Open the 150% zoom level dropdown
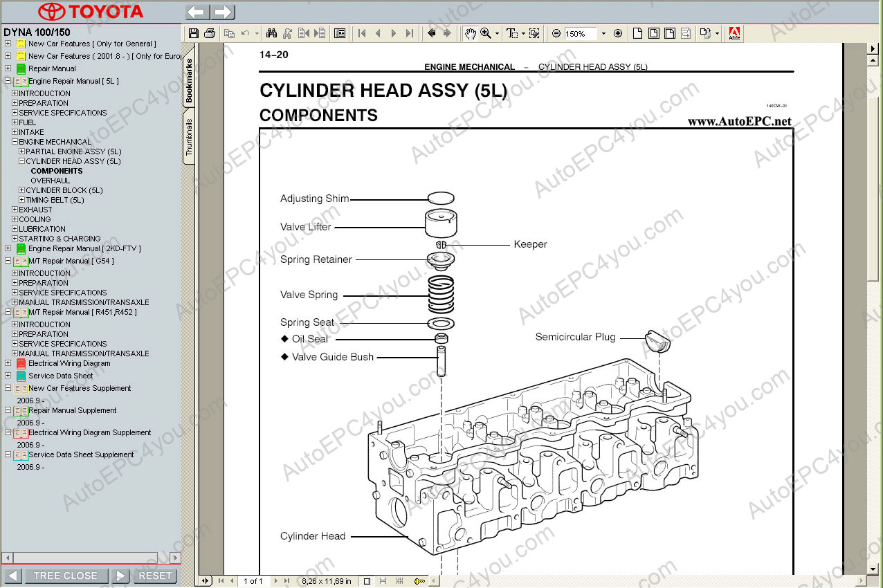 (x=603, y=33)
